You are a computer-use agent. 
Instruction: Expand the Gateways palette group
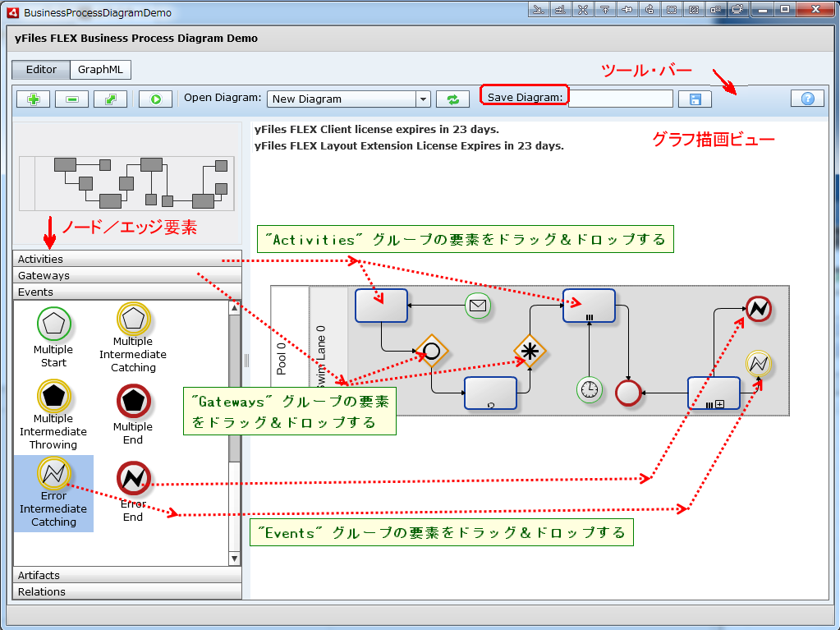(x=127, y=275)
